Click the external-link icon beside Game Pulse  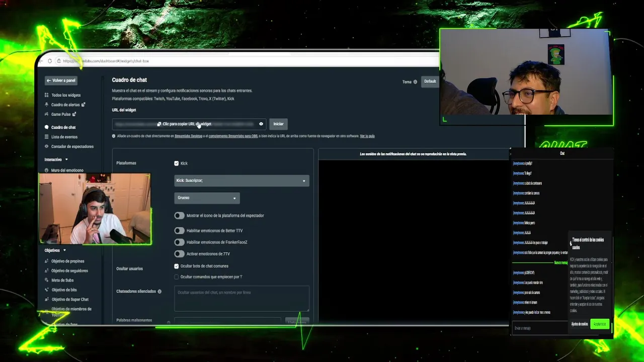coord(74,114)
